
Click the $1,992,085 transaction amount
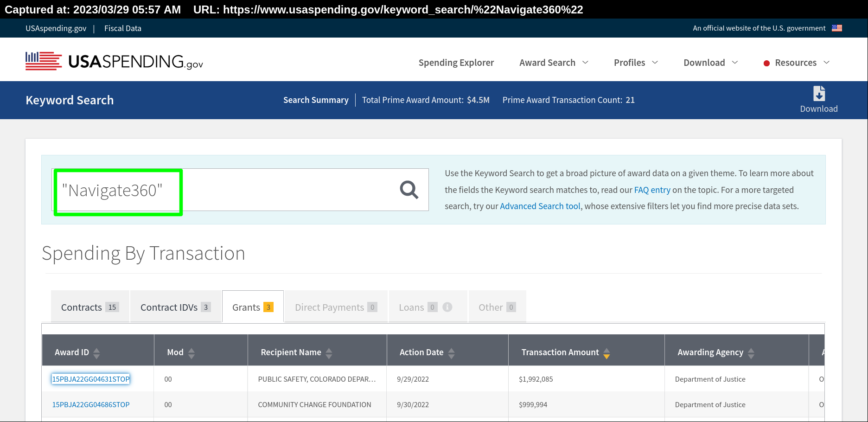click(536, 379)
